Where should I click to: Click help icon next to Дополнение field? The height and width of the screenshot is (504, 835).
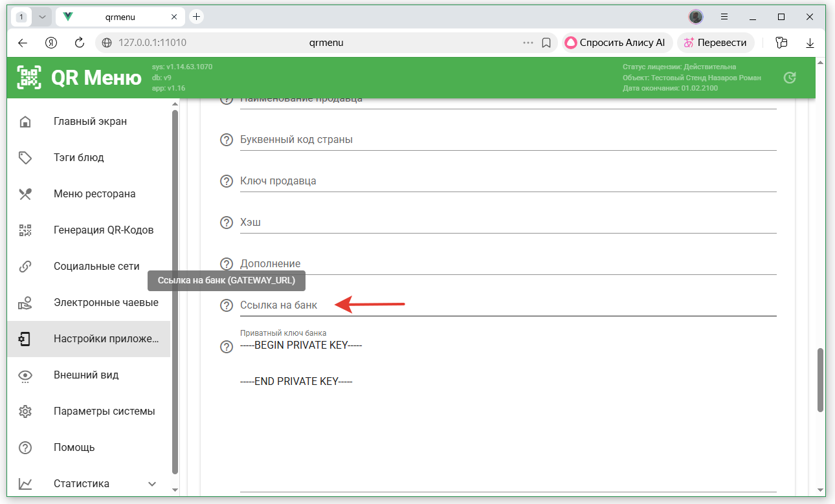point(227,264)
